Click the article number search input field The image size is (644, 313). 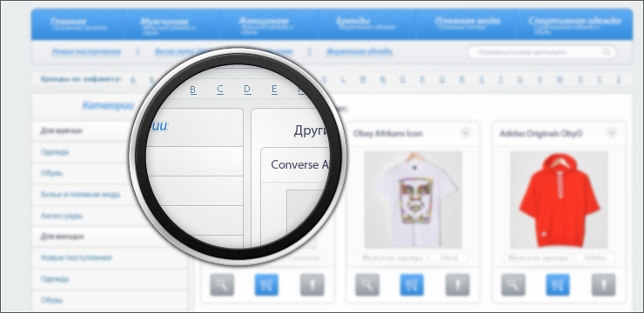541,52
